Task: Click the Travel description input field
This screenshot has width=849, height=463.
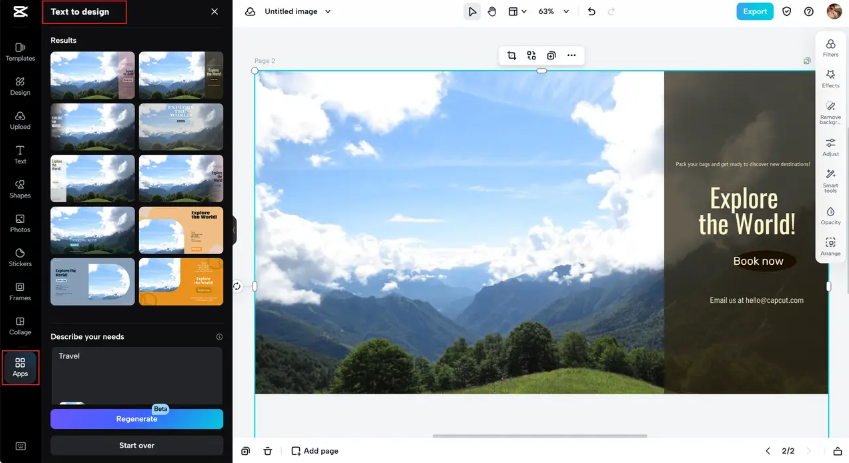Action: (137, 375)
